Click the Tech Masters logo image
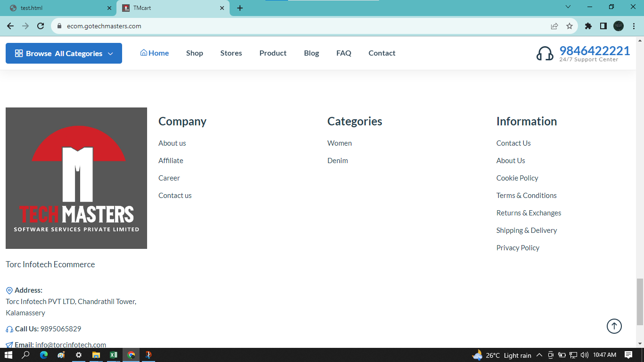The width and height of the screenshot is (644, 362). pyautogui.click(x=76, y=178)
